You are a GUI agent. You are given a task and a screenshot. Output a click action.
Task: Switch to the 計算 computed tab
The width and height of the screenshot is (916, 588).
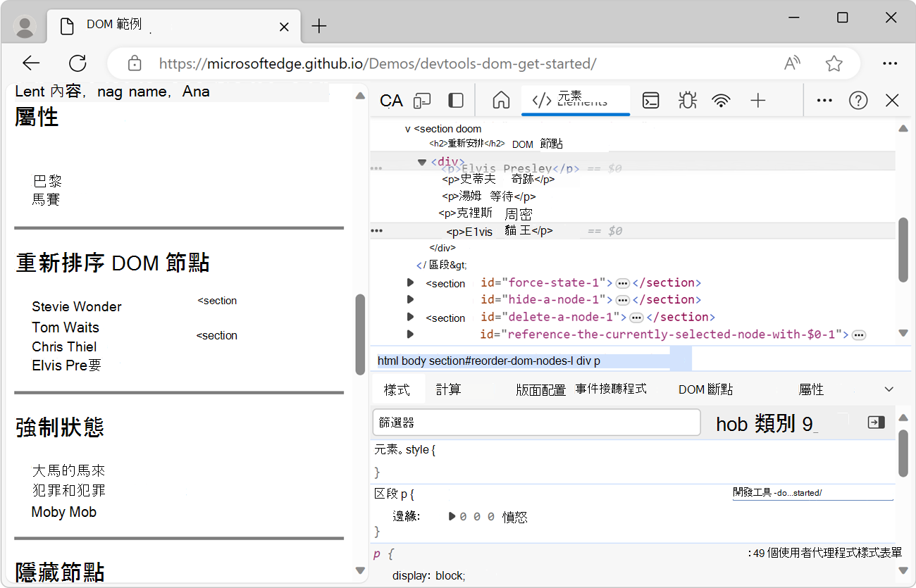(448, 389)
